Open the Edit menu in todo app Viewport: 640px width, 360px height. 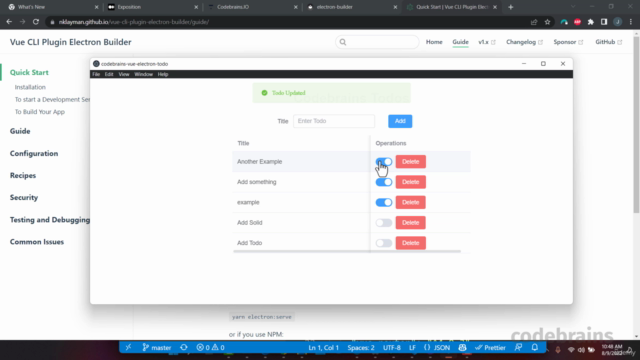pos(109,74)
